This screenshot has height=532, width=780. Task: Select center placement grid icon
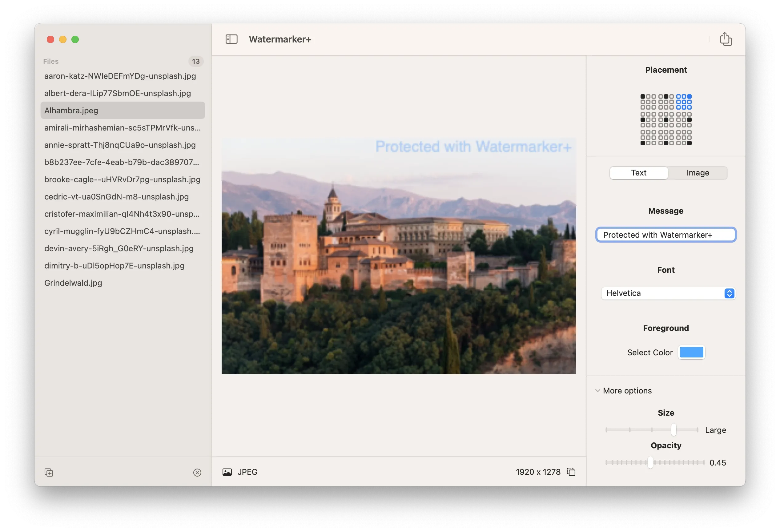[666, 120]
